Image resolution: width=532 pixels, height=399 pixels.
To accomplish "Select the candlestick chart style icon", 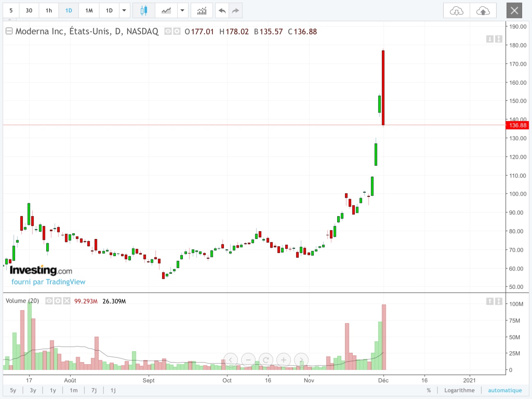I will point(144,11).
